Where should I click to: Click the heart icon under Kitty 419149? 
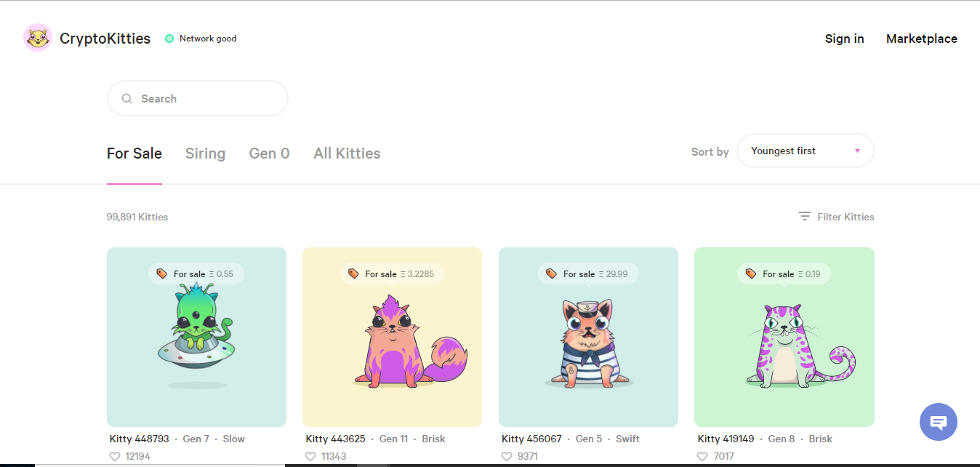(702, 456)
